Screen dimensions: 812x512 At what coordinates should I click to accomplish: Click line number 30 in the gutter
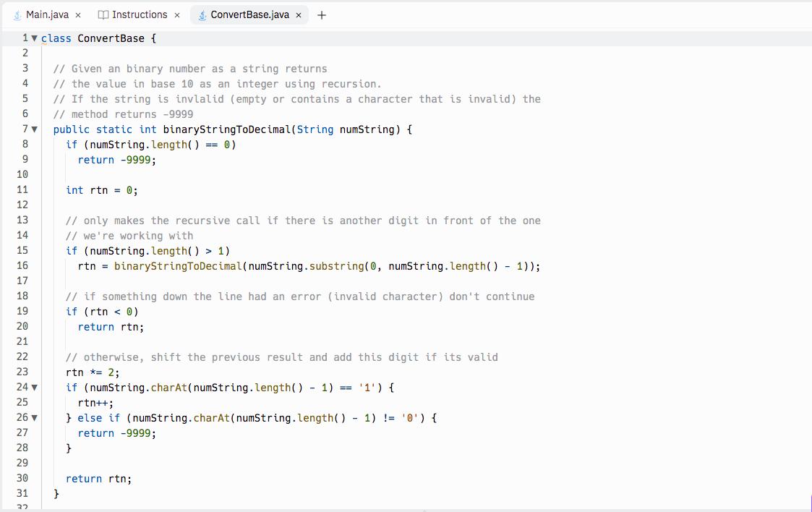(x=22, y=478)
